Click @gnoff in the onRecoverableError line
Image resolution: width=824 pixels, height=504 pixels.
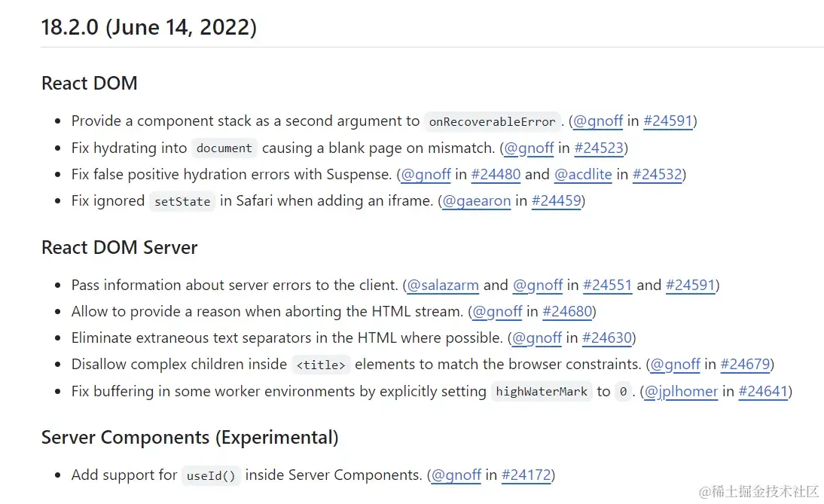598,121
